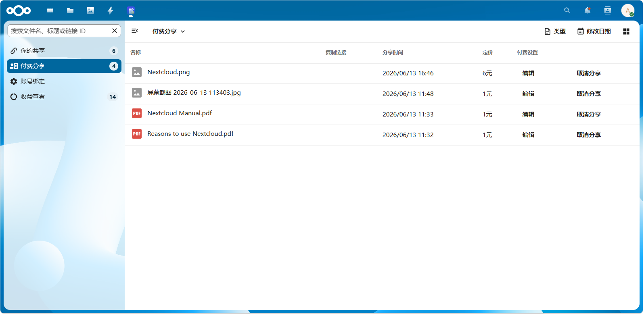Sort by 名称 column header
The width and height of the screenshot is (644, 314).
tap(136, 52)
